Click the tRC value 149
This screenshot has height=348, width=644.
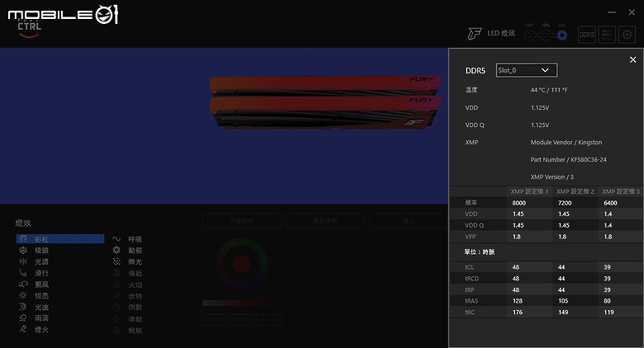click(563, 313)
